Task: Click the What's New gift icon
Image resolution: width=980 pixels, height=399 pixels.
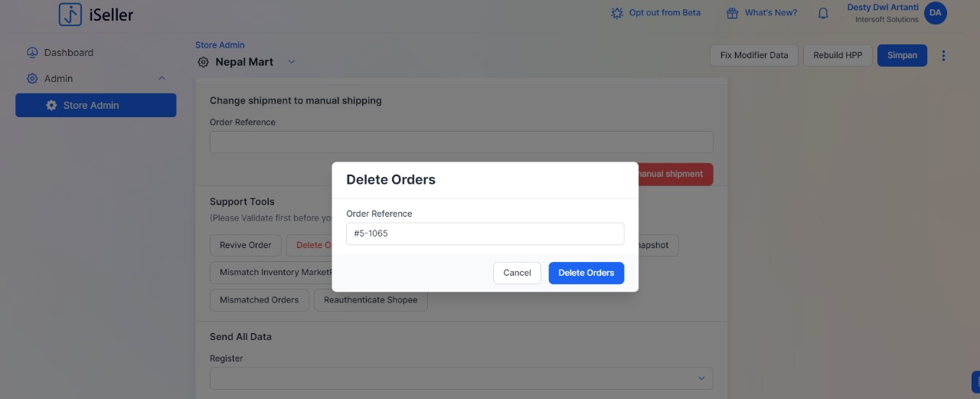Action: (x=732, y=13)
